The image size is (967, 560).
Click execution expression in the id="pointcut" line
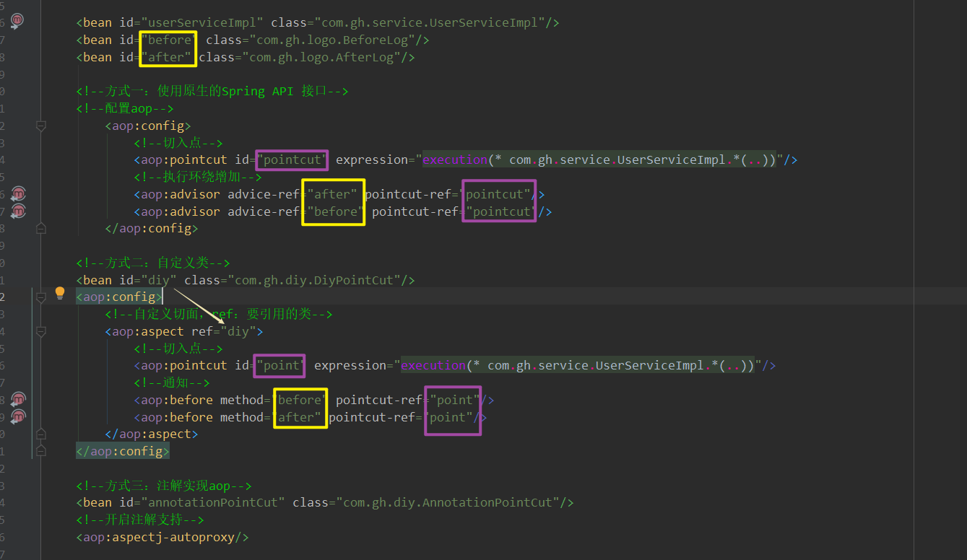coord(599,159)
